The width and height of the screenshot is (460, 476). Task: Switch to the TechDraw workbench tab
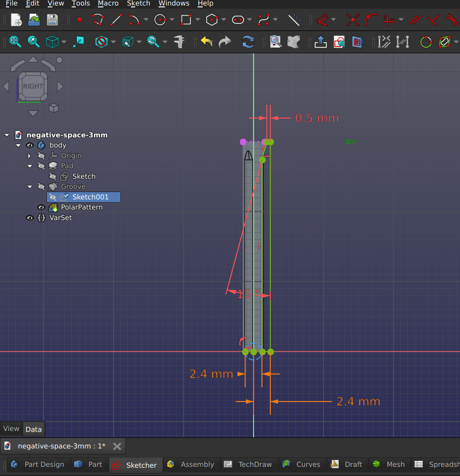pyautogui.click(x=250, y=465)
